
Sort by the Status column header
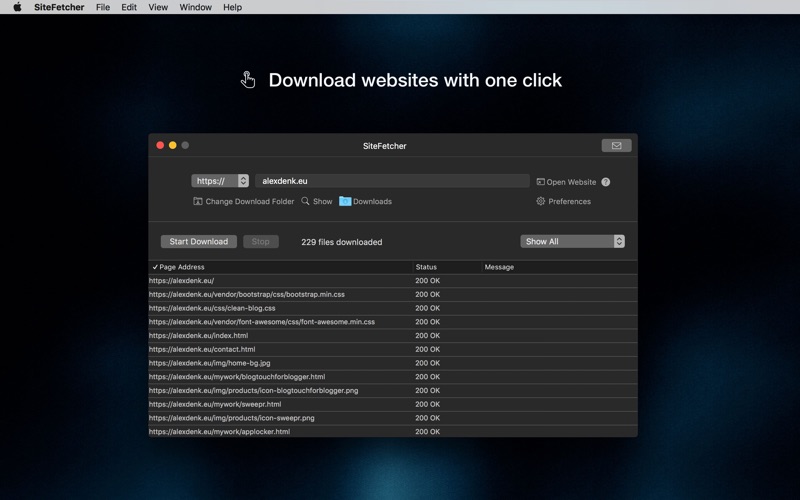click(447, 267)
